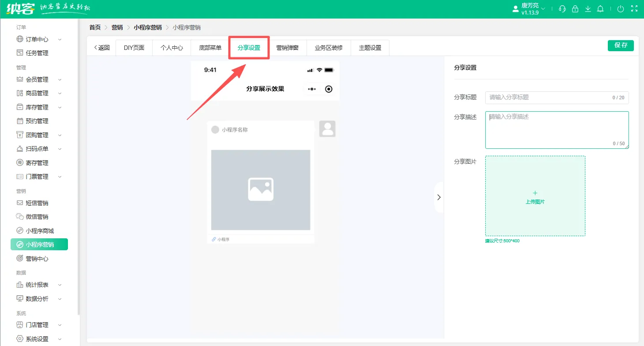
Task: Click the green 保存 button
Action: coord(620,45)
